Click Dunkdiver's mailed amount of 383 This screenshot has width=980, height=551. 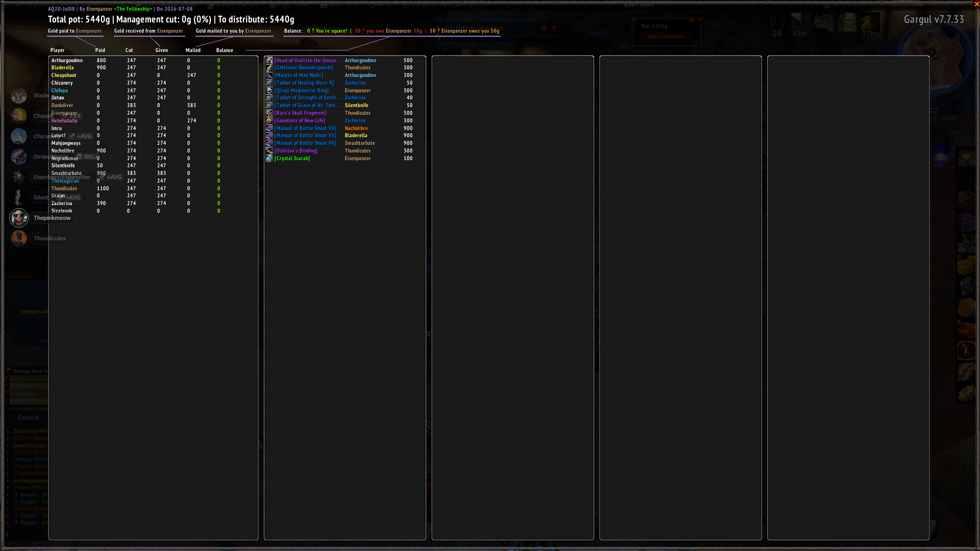191,106
